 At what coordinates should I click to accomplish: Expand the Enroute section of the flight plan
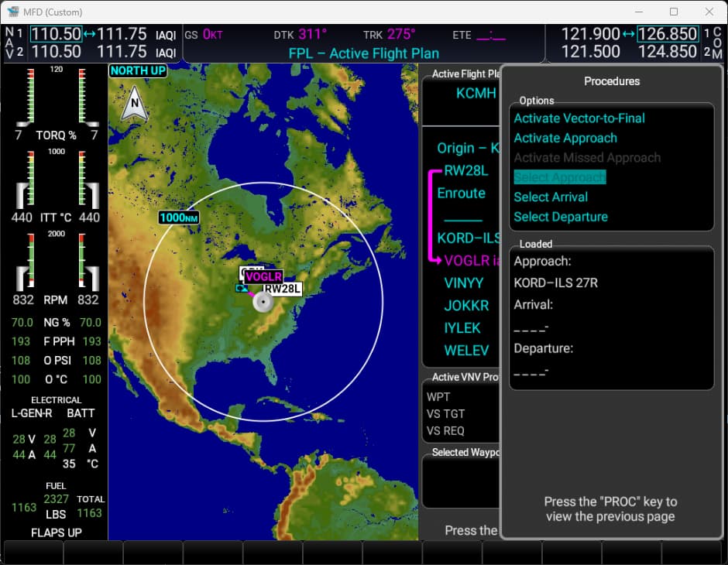coord(462,193)
